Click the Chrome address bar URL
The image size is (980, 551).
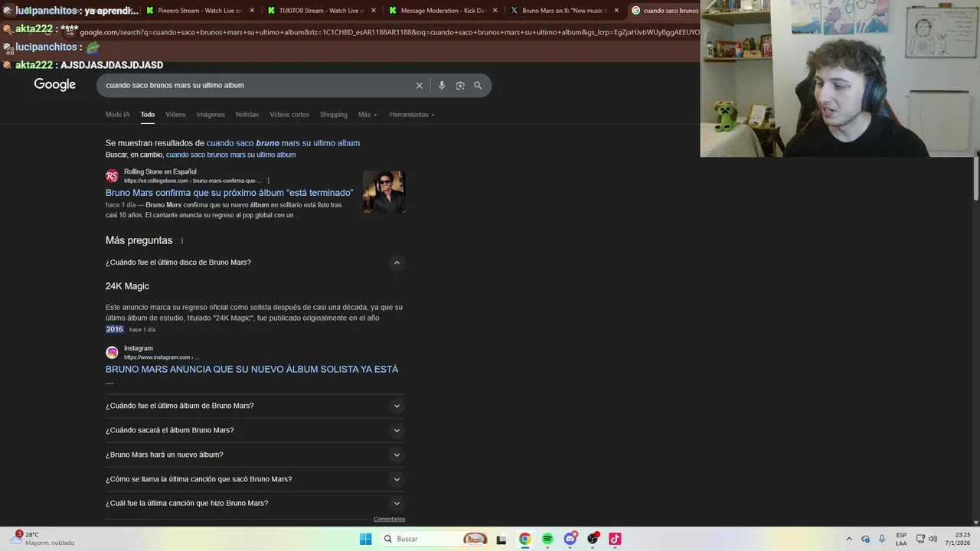389,32
